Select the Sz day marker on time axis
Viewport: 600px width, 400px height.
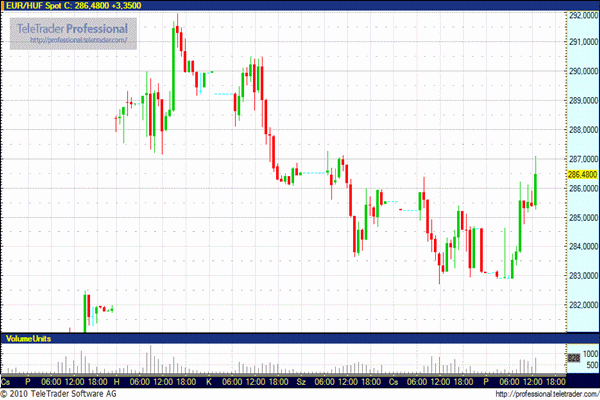point(301,381)
